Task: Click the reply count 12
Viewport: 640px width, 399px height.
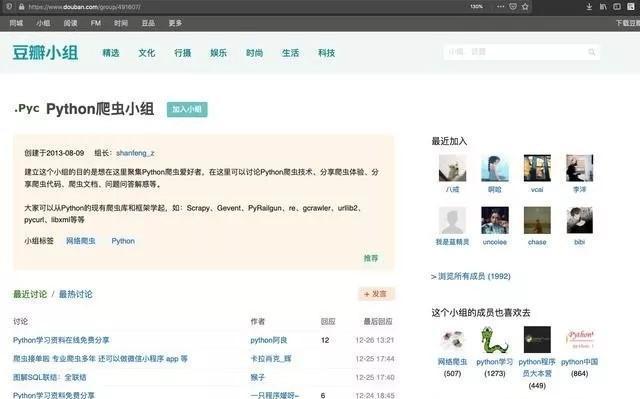Action: 325,340
